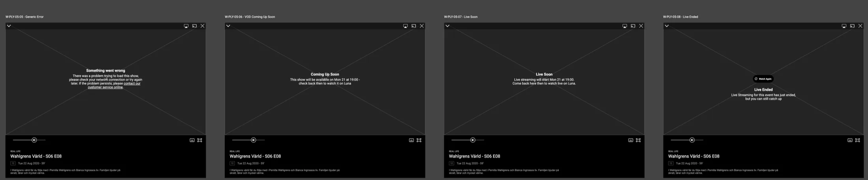This screenshot has height=180, width=868.
Task: Collapse the Live Soon player using chevron
Action: coord(447,26)
